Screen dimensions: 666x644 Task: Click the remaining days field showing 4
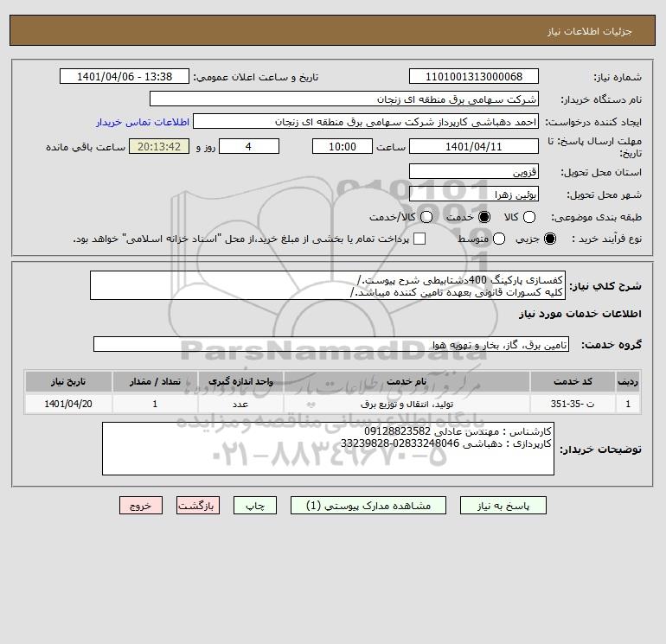249,146
